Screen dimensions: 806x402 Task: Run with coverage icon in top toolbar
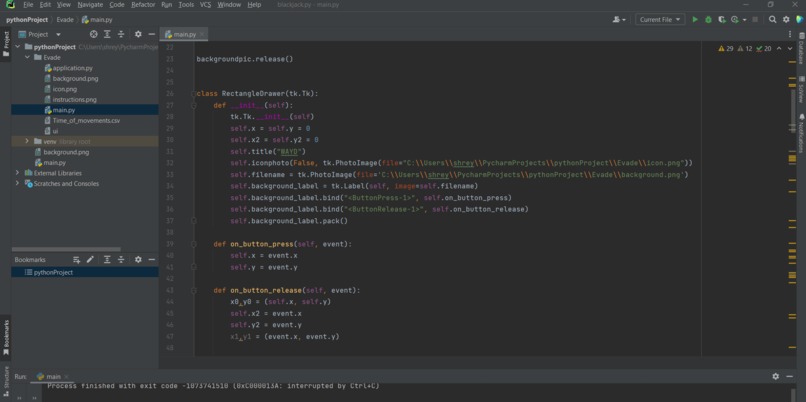coord(722,20)
